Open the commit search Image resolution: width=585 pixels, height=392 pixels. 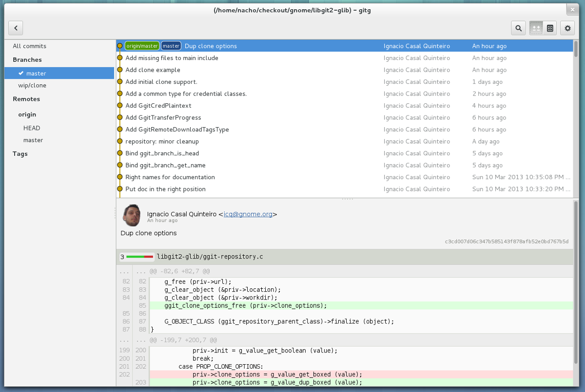(518, 28)
